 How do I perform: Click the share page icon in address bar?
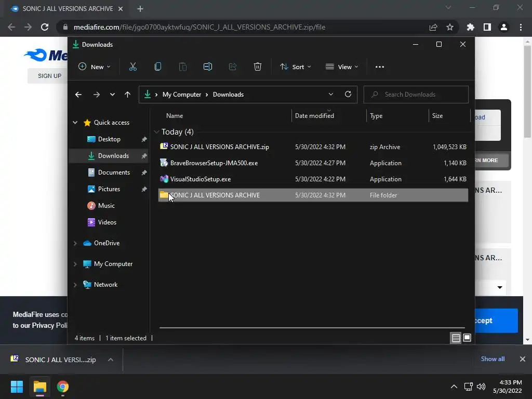pos(433,27)
